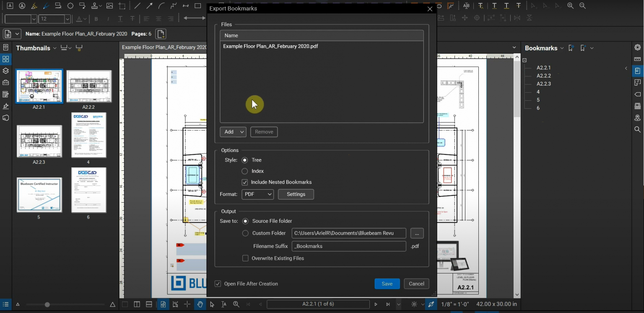Open the Measurements panel

[638, 59]
